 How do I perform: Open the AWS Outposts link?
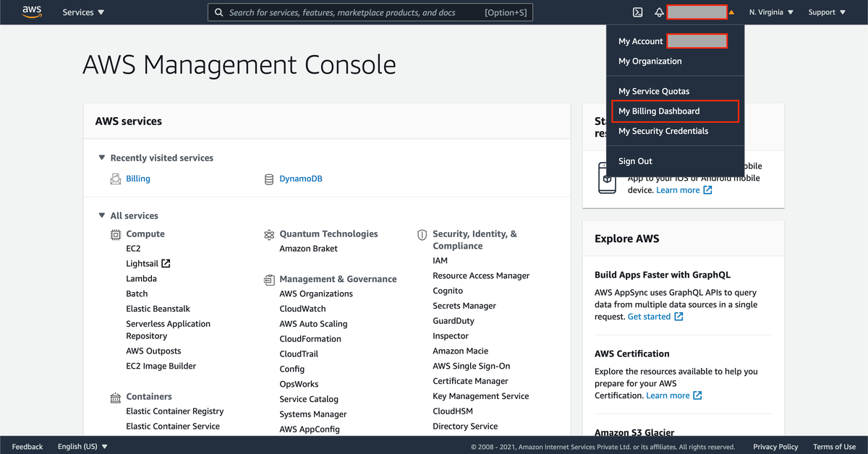tap(153, 351)
